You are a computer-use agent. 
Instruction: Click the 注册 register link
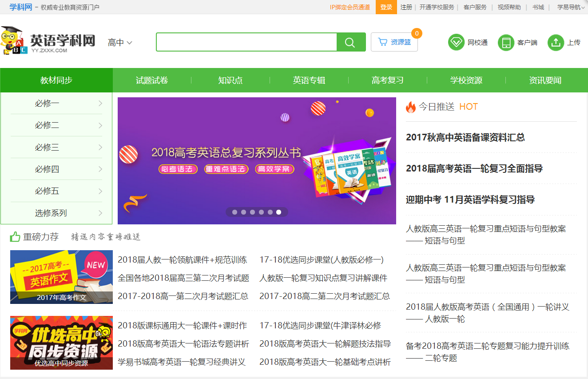pyautogui.click(x=406, y=7)
